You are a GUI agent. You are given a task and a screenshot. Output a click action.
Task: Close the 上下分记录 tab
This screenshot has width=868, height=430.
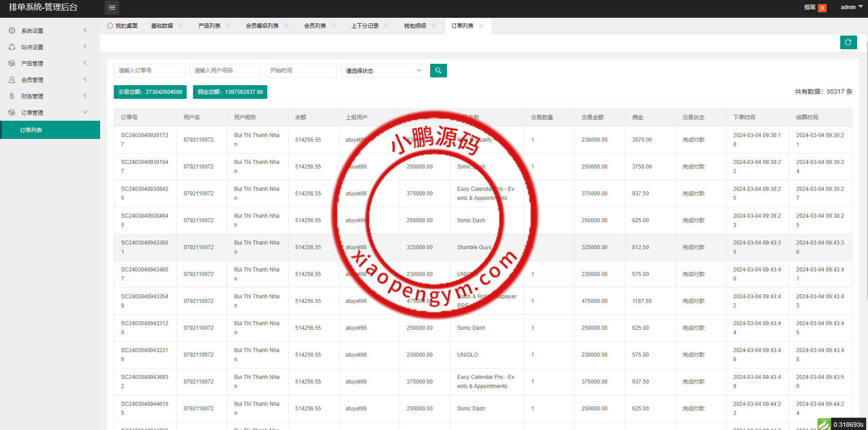click(x=386, y=26)
